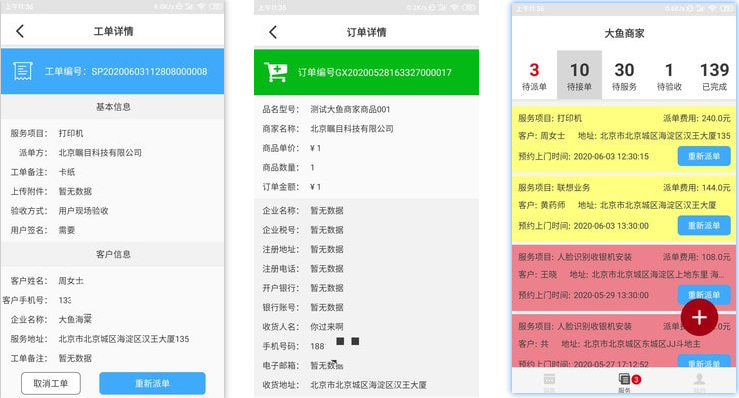
Task: Tap the 订单金额 ¥1 row
Action: point(366,187)
